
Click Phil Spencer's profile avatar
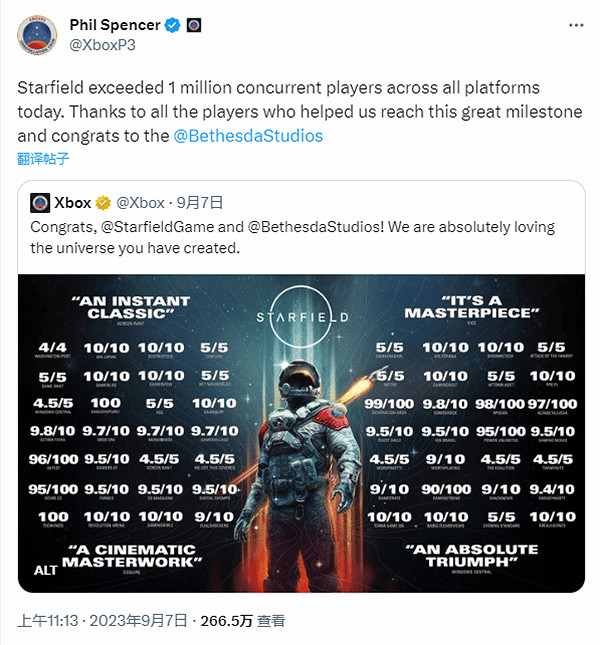(x=36, y=37)
